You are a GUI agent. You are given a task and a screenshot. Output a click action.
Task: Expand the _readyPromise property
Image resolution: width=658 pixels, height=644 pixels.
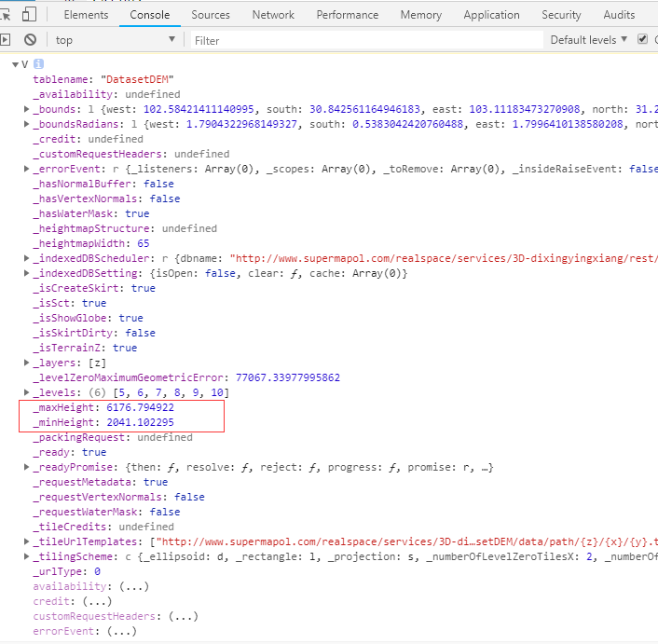(x=26, y=467)
